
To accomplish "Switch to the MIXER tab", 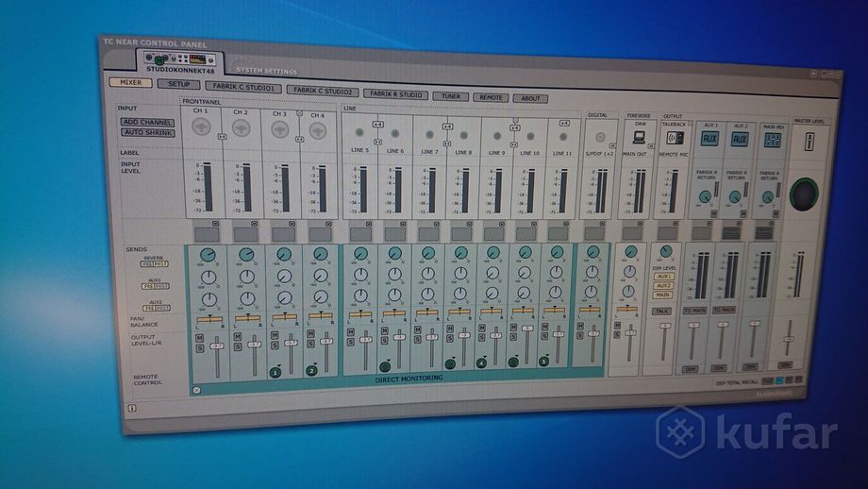I will [x=130, y=82].
